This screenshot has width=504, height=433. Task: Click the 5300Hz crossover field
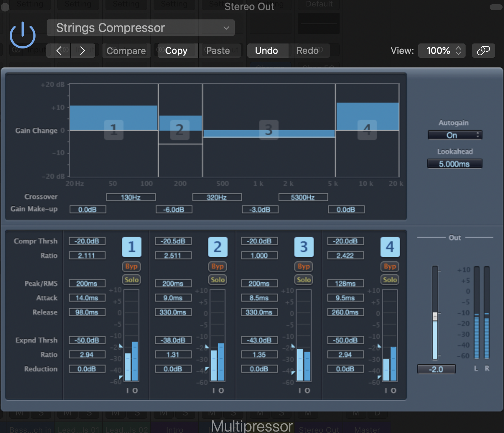point(303,197)
